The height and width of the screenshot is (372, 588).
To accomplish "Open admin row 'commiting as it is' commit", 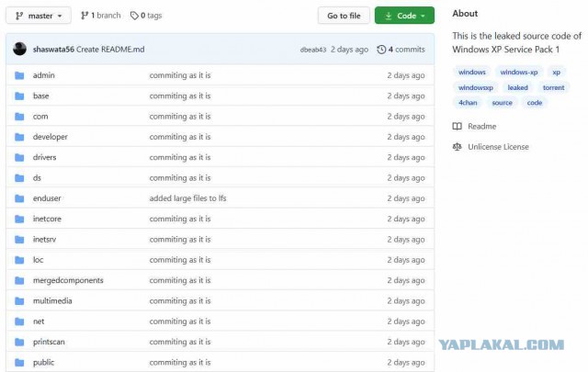I will (x=180, y=75).
